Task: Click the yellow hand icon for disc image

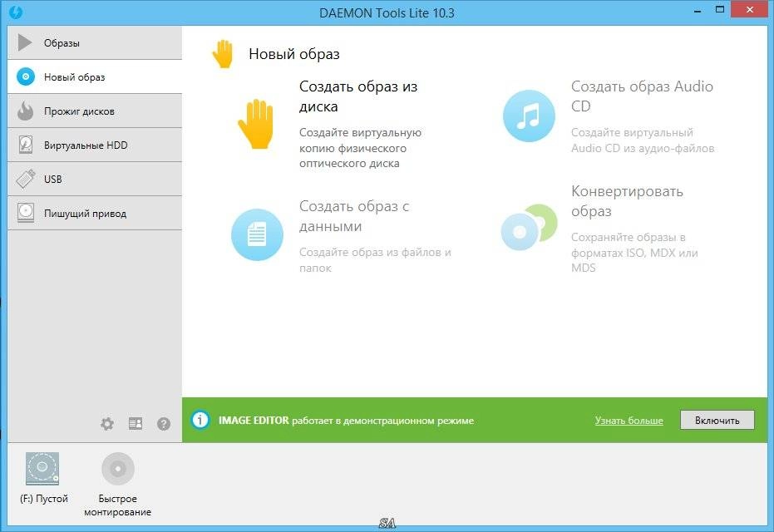Action: [256, 123]
